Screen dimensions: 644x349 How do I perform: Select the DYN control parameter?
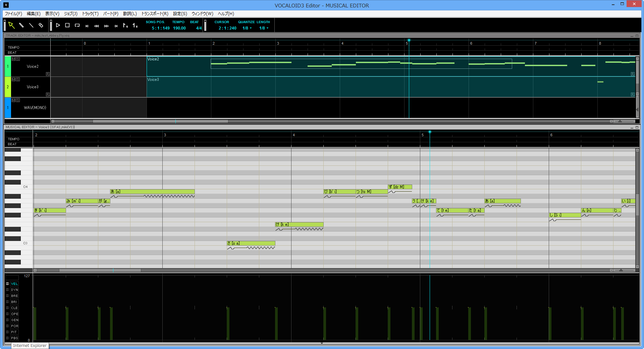point(14,290)
